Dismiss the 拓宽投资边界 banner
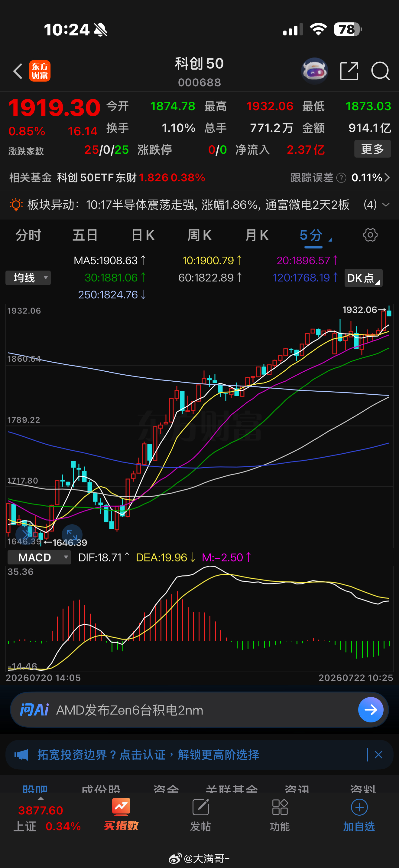 click(378, 755)
